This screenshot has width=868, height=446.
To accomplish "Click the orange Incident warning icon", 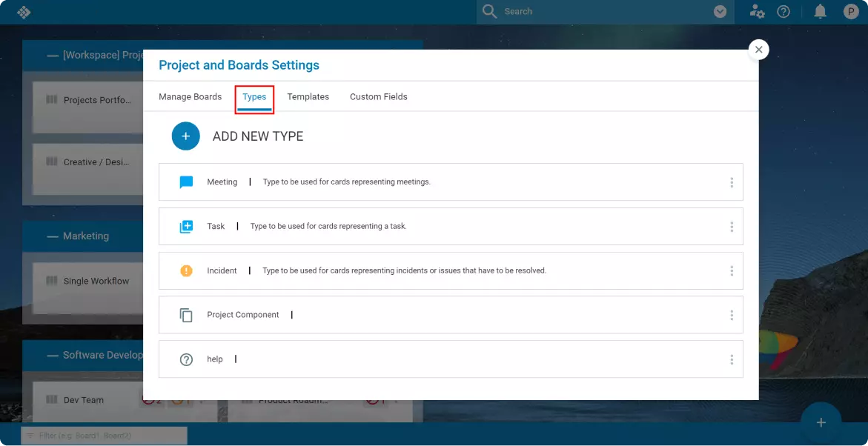I will click(x=186, y=271).
